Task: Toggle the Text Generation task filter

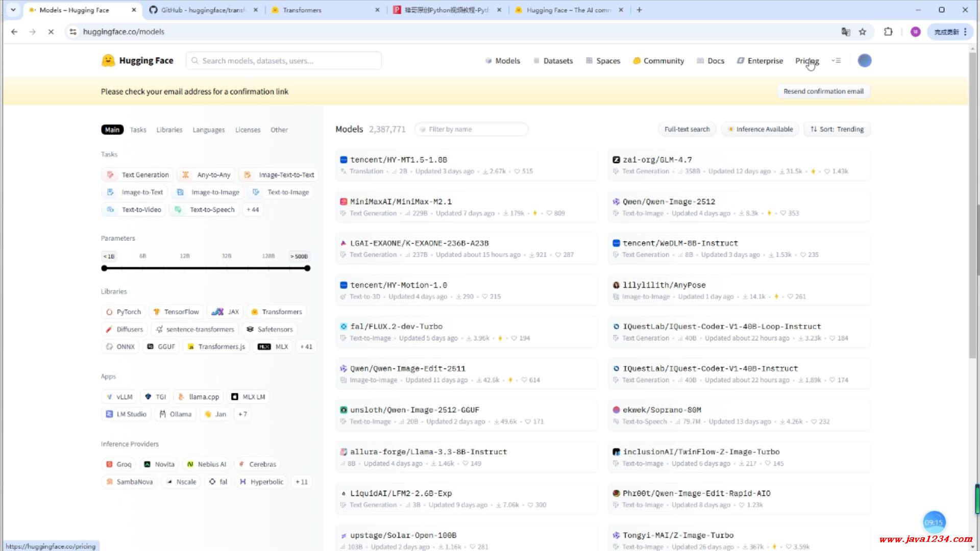Action: click(x=138, y=174)
